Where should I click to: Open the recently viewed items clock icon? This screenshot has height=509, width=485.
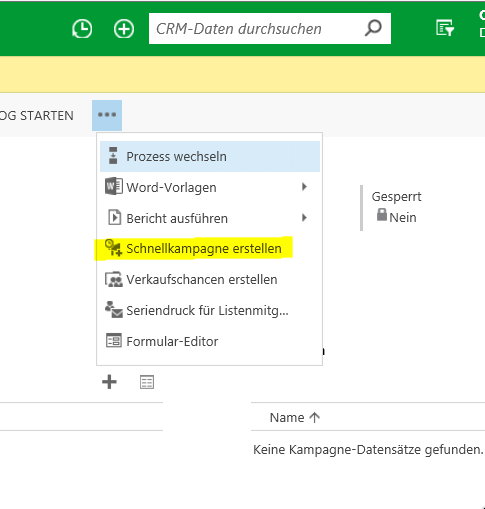tap(82, 29)
